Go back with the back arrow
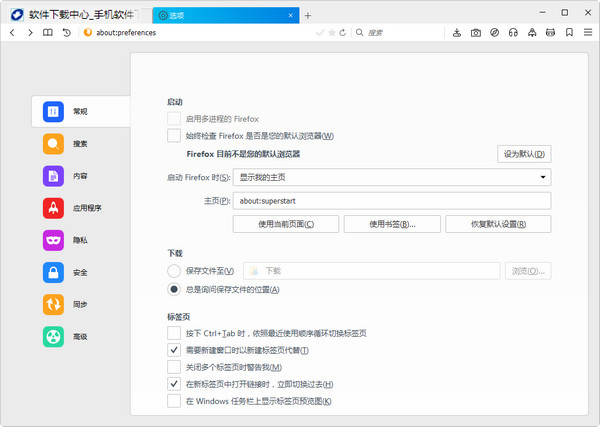 coord(12,33)
